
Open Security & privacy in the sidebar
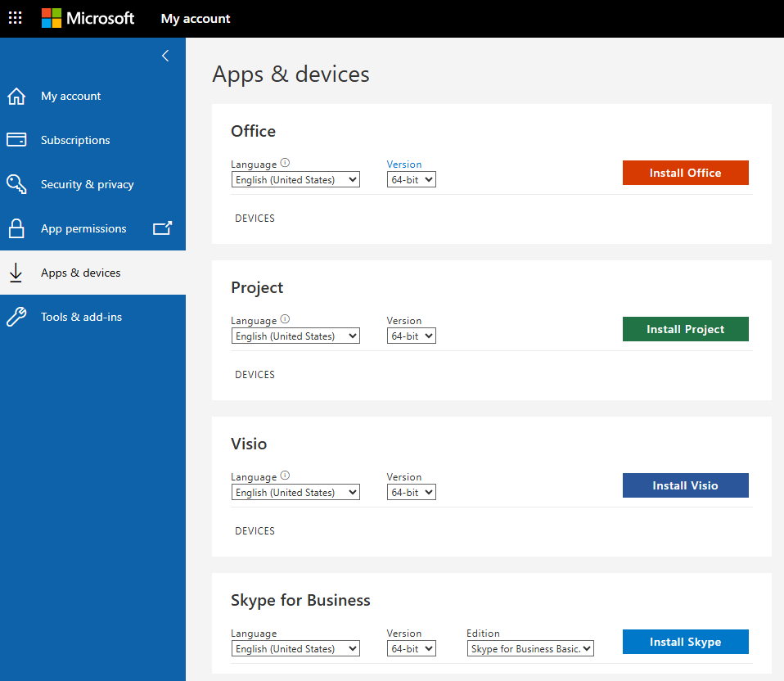coord(92,184)
